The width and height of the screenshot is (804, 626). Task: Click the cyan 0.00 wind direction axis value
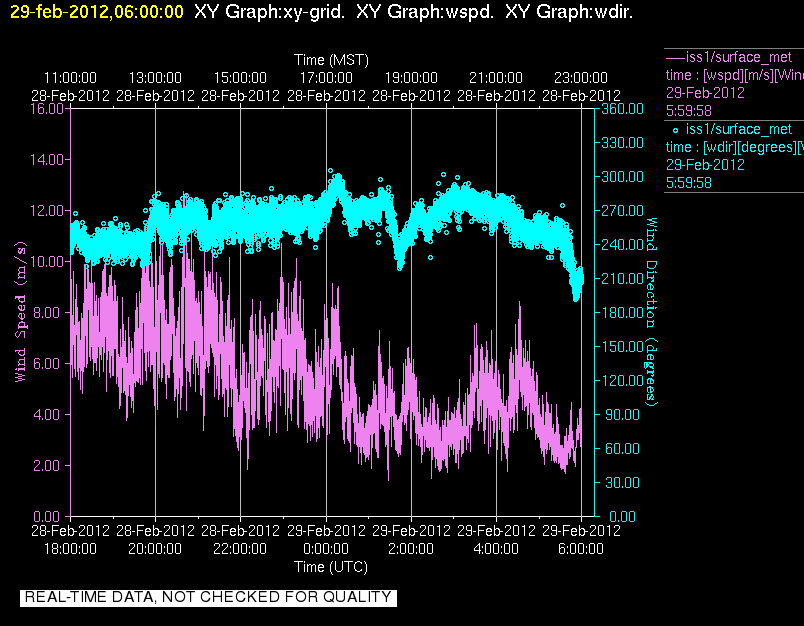click(x=622, y=516)
